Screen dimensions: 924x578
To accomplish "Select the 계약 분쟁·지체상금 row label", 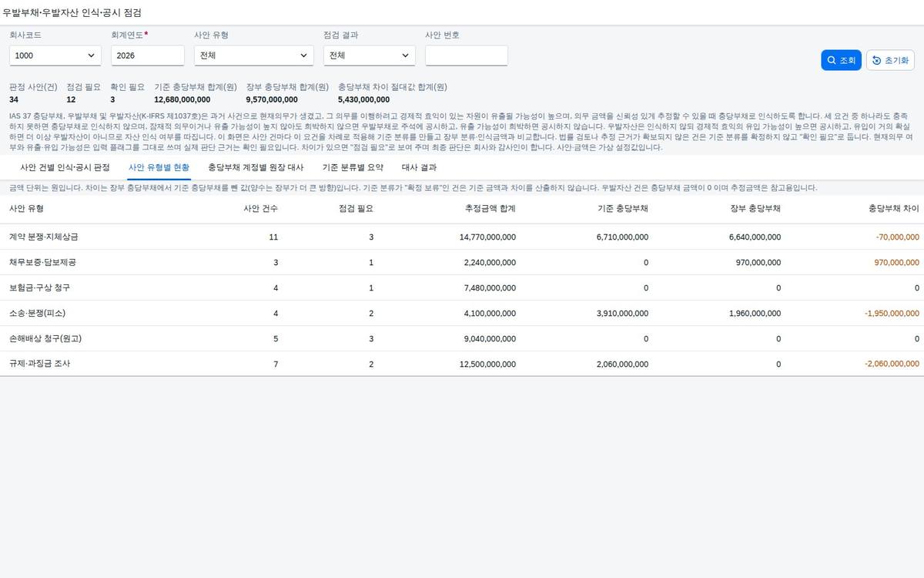I will tap(43, 237).
